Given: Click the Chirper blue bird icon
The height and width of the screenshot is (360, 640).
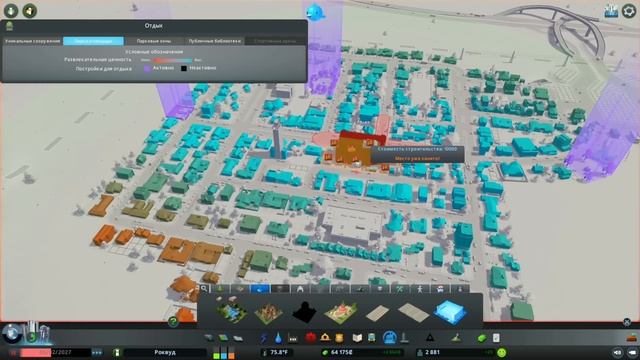Looking at the screenshot, I should (315, 12).
